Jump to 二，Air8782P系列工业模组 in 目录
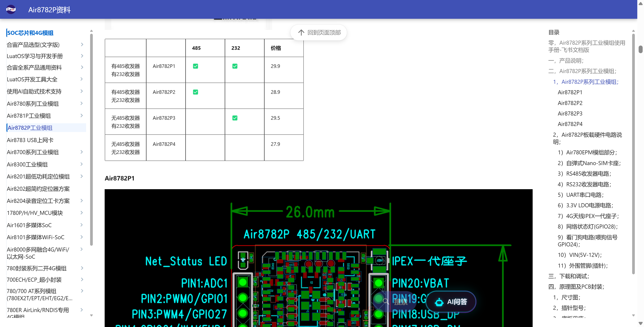Viewport: 644px width, 327px height. pos(582,71)
